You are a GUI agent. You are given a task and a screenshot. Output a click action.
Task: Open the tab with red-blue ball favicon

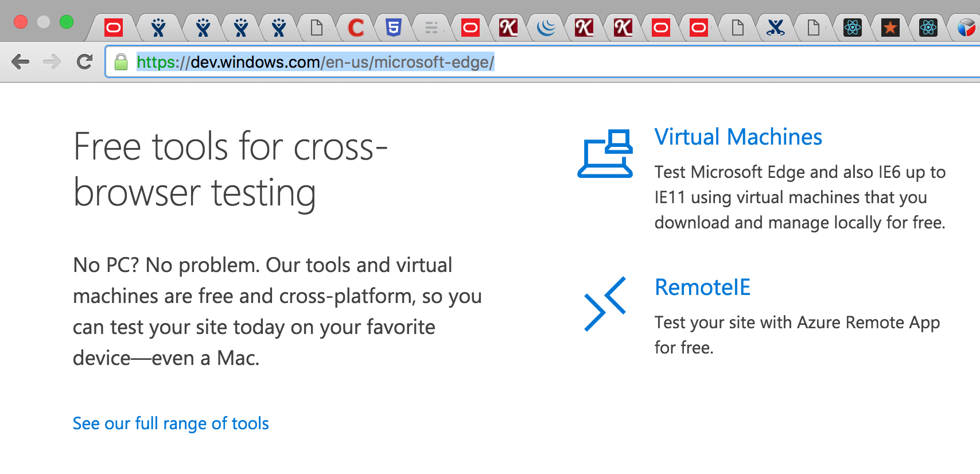(966, 27)
